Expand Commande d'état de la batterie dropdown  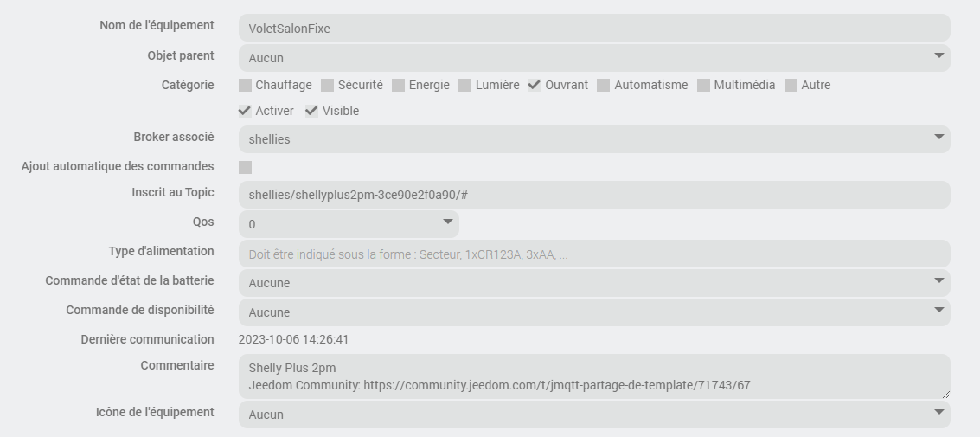coord(593,283)
